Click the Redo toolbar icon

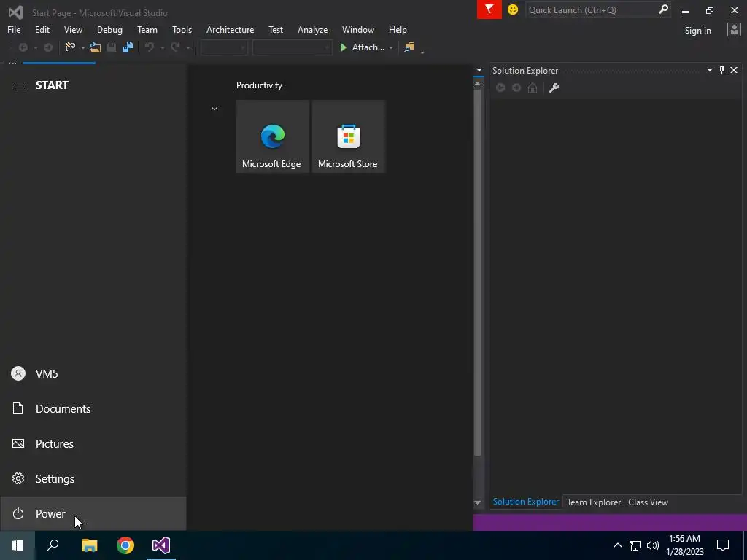tap(175, 47)
